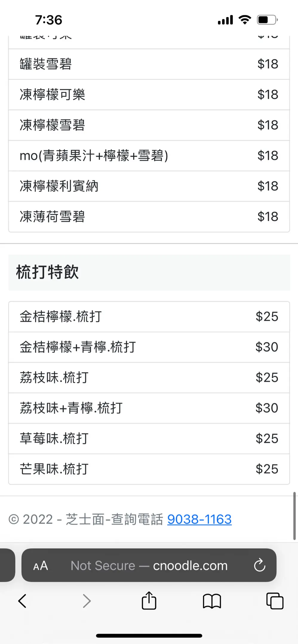The width and height of the screenshot is (298, 644).
Task: Show all open tabs icon
Action: click(275, 601)
